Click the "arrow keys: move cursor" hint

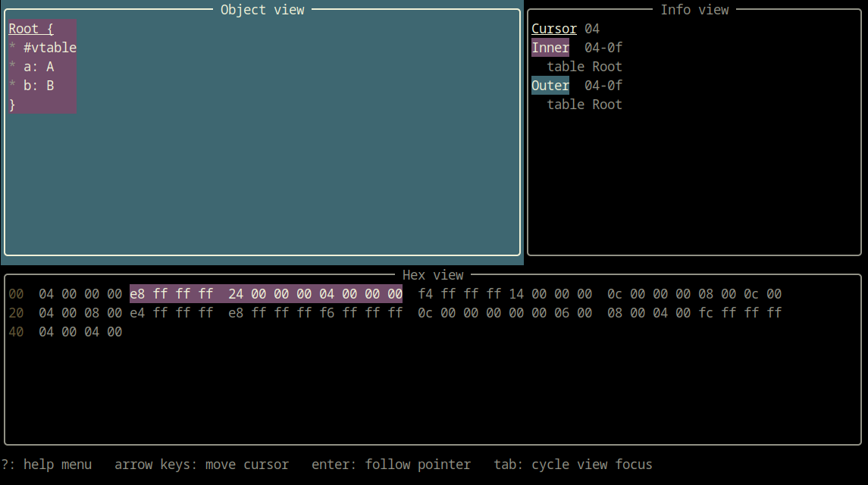coord(202,465)
